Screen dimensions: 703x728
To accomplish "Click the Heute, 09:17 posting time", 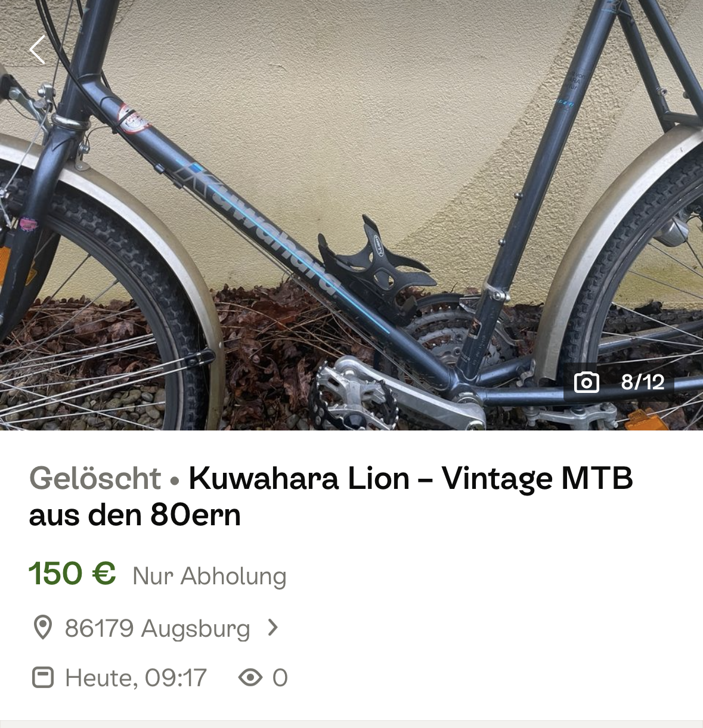I will click(x=135, y=678).
